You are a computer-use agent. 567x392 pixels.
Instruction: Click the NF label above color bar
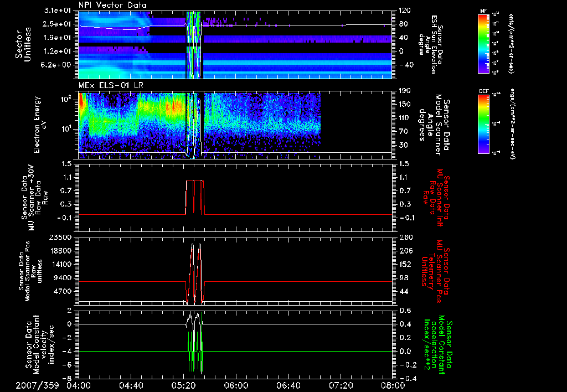pyautogui.click(x=483, y=11)
